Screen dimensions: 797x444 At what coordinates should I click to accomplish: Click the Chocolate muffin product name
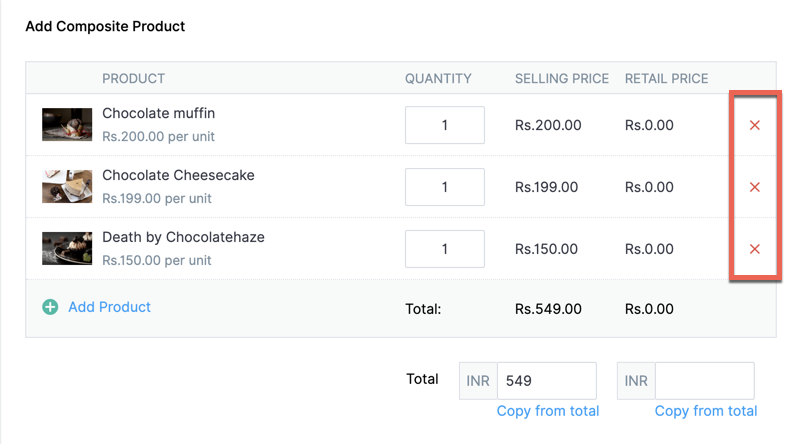click(x=158, y=113)
